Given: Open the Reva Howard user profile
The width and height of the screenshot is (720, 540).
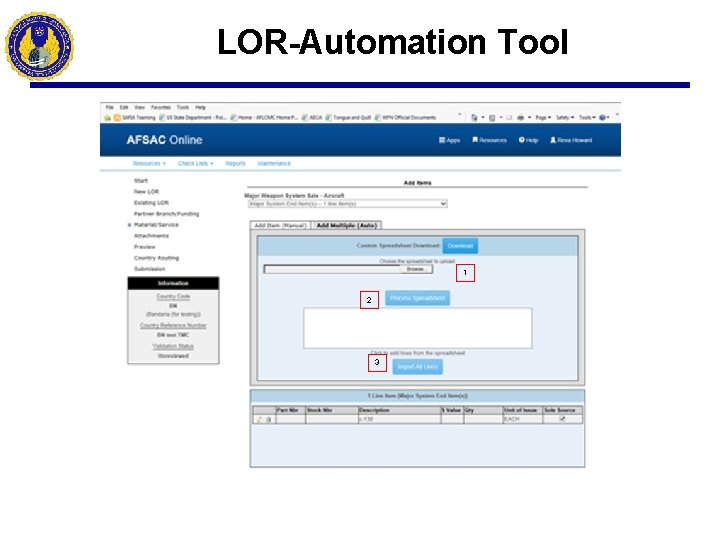Looking at the screenshot, I should coord(571,140).
